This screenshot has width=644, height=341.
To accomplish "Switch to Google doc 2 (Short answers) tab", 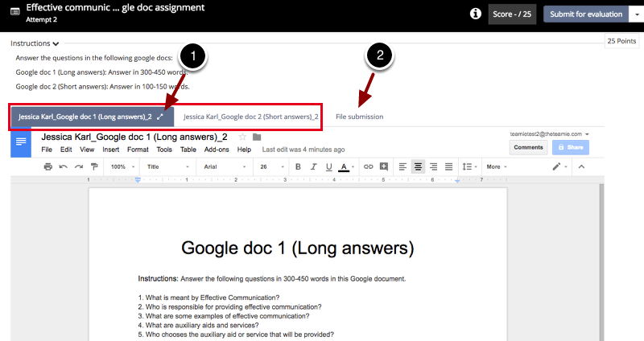I will point(250,117).
